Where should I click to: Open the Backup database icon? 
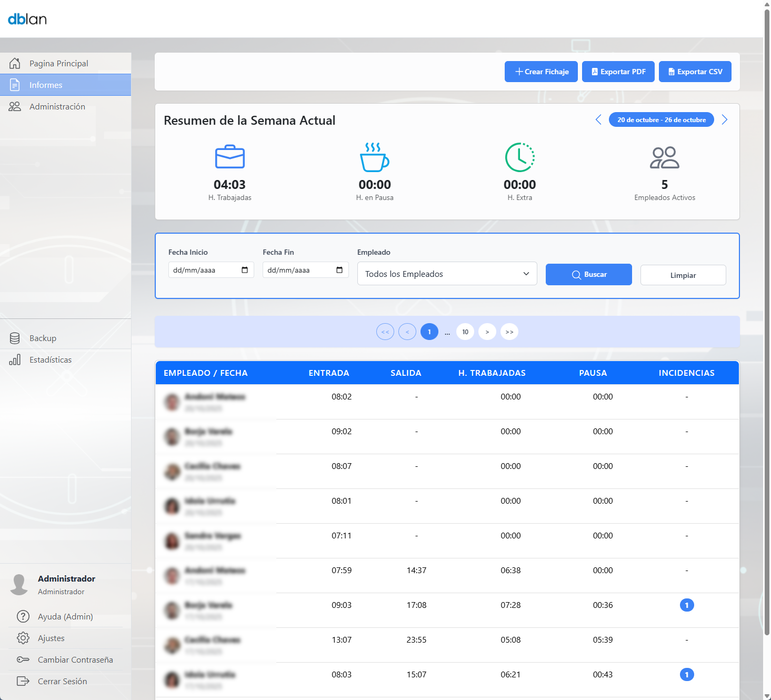[x=15, y=338]
